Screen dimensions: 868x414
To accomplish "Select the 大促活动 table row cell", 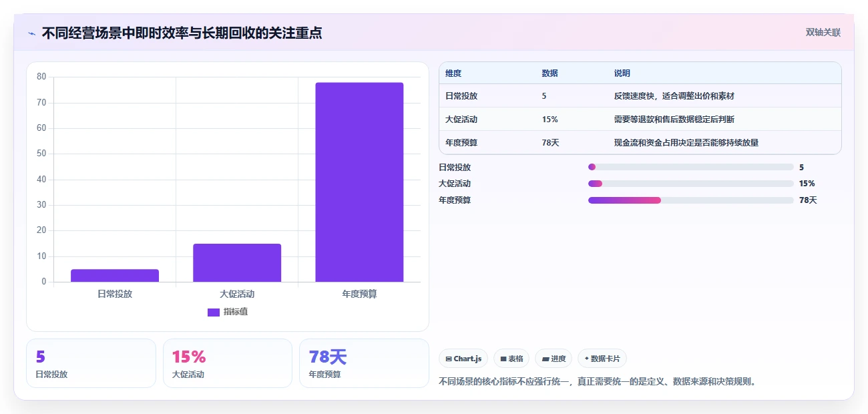I will pos(461,120).
